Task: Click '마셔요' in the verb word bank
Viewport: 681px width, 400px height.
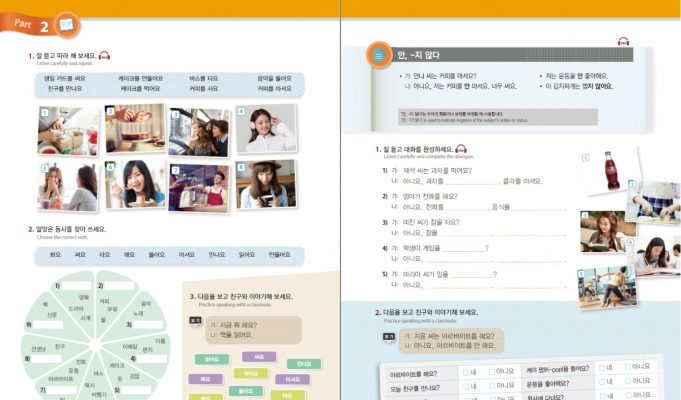Action: [186, 255]
